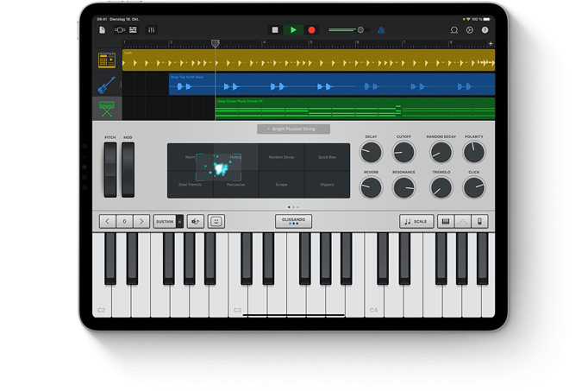Start playback with the Play button
The height and width of the screenshot is (391, 588).
294,30
